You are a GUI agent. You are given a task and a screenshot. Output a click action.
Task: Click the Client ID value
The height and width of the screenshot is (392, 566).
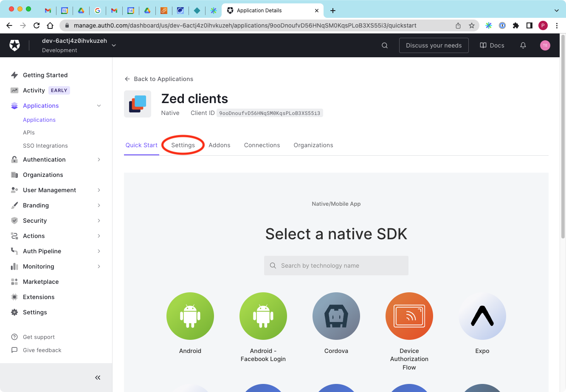270,113
